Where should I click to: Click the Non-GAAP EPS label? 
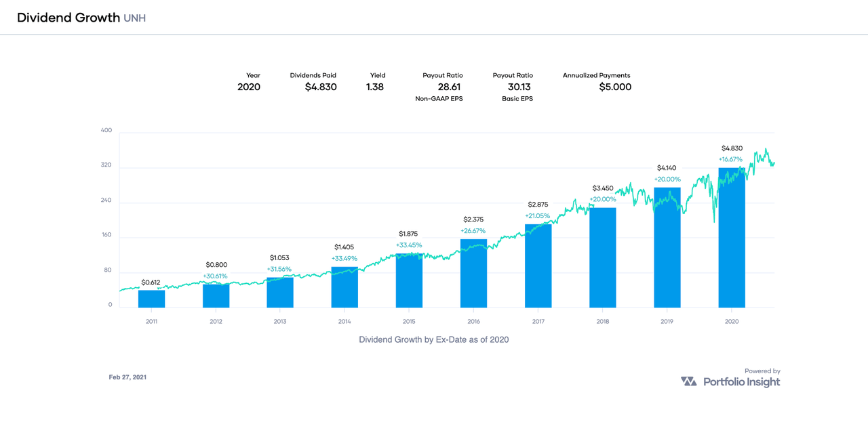point(439,99)
